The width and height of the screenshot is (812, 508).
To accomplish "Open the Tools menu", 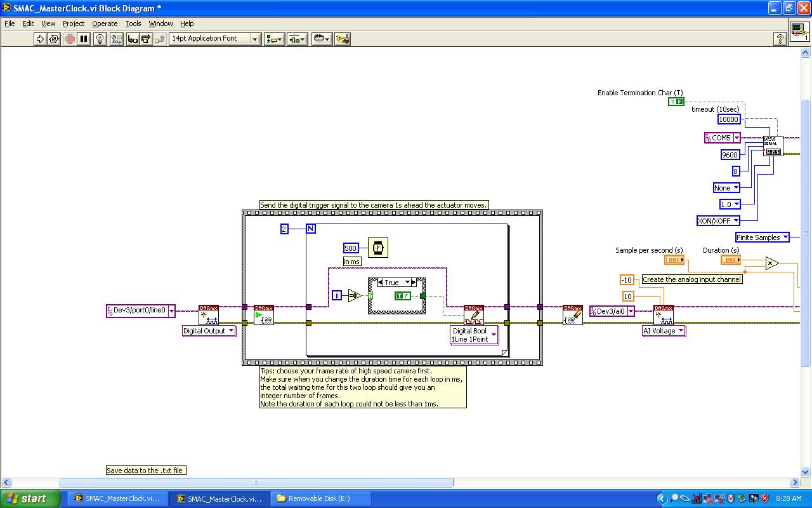I will click(133, 23).
